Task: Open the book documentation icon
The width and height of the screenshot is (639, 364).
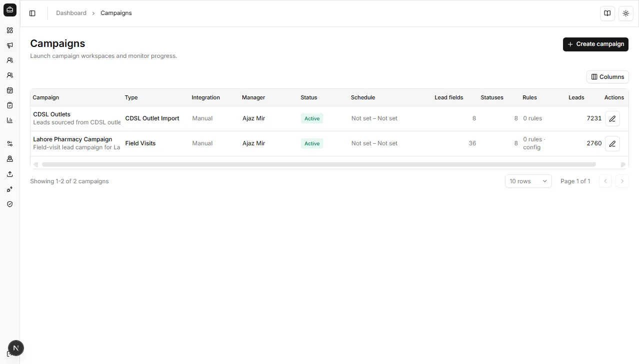Action: tap(607, 13)
